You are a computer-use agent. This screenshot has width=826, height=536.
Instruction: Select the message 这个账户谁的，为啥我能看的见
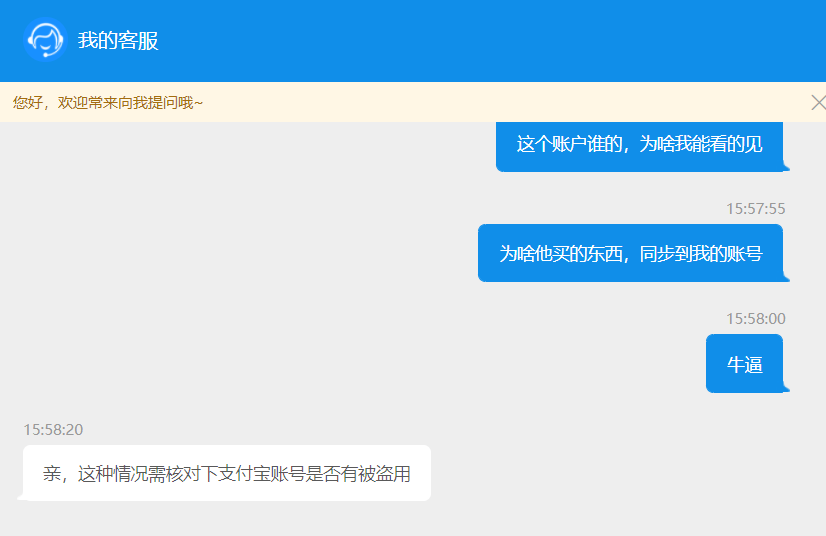pos(640,145)
